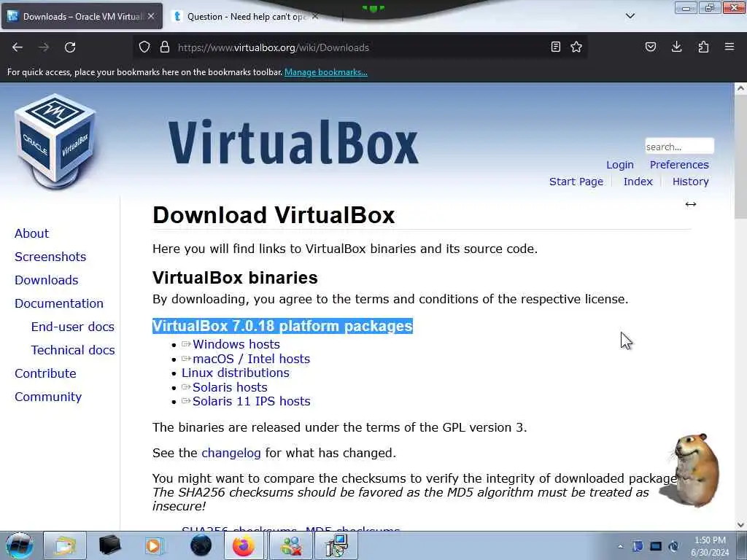This screenshot has height=560, width=747.
Task: Open the Extensions puzzle icon
Action: [x=703, y=47]
